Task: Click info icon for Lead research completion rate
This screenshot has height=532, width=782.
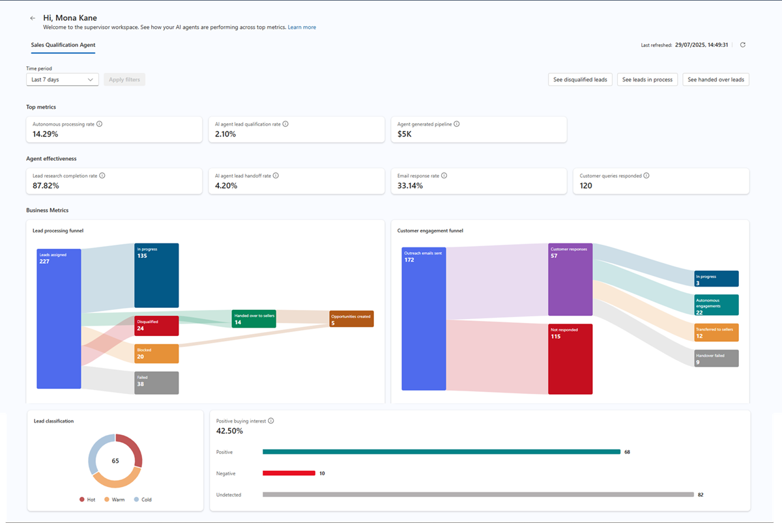Action: (x=102, y=176)
